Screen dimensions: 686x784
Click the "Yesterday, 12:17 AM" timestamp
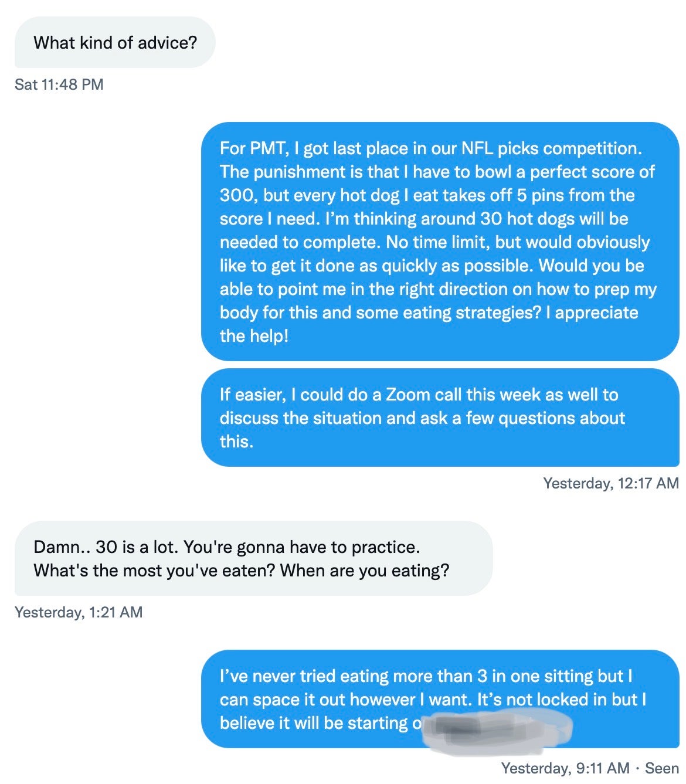[610, 483]
